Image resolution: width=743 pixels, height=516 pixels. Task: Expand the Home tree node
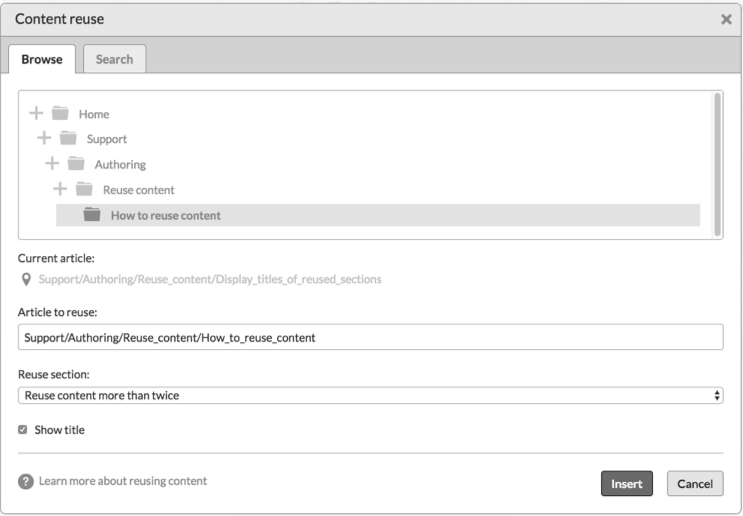(x=37, y=114)
